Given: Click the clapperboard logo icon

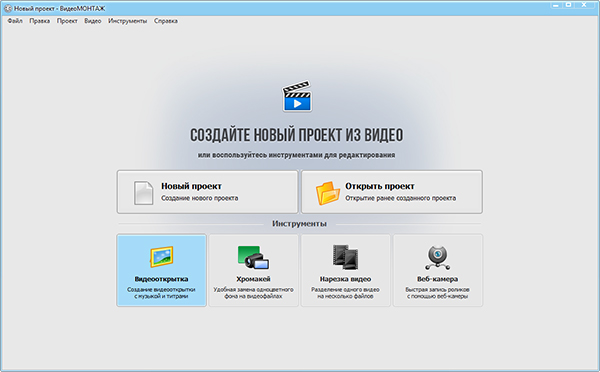Looking at the screenshot, I should click(297, 96).
